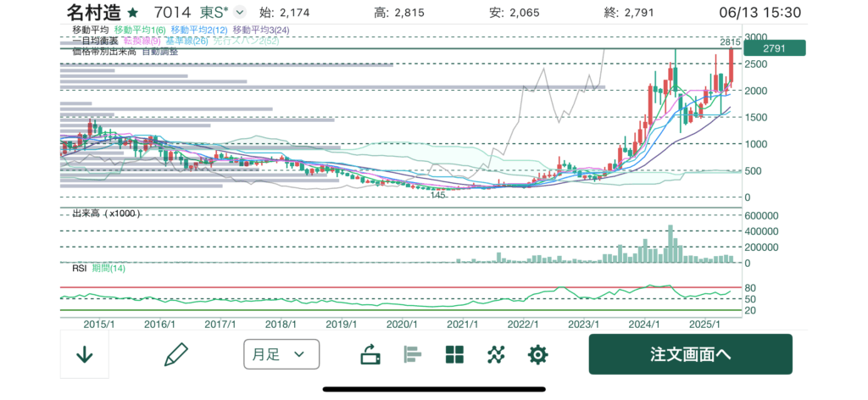Tap the 高: 2,815 high value

tap(398, 13)
